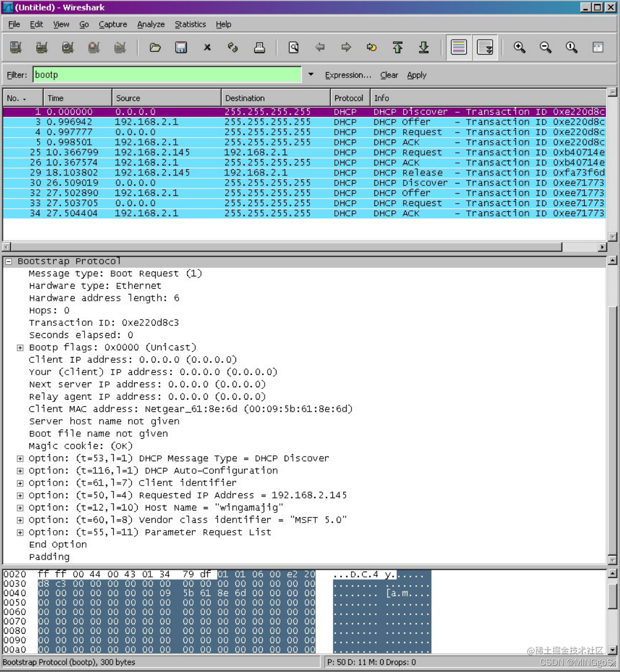
Task: Open the filter dropdown arrow
Action: pos(311,75)
